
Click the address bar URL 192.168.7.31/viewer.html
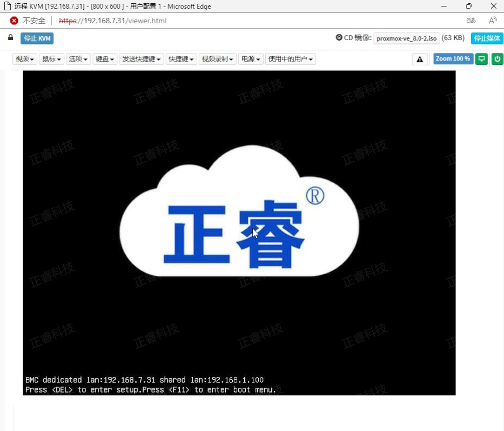click(112, 21)
